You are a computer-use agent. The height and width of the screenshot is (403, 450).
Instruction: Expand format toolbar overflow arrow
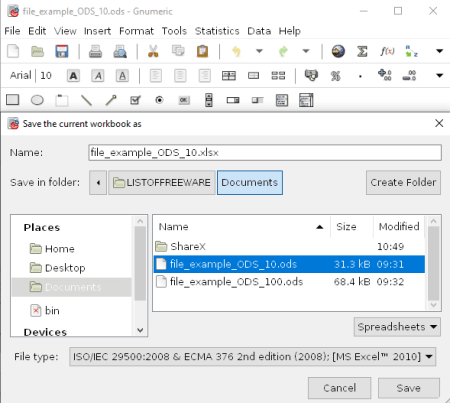tap(440, 76)
